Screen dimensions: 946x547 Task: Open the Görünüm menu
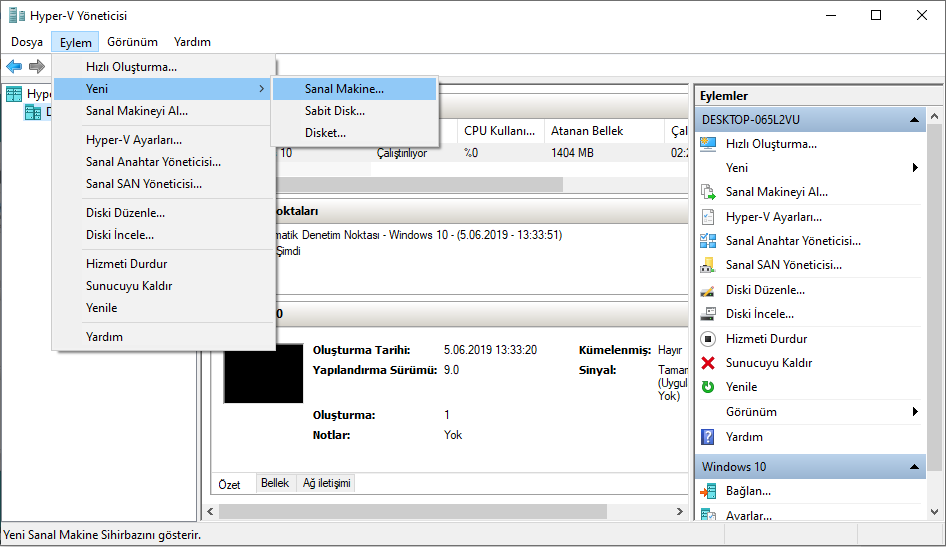coord(132,42)
